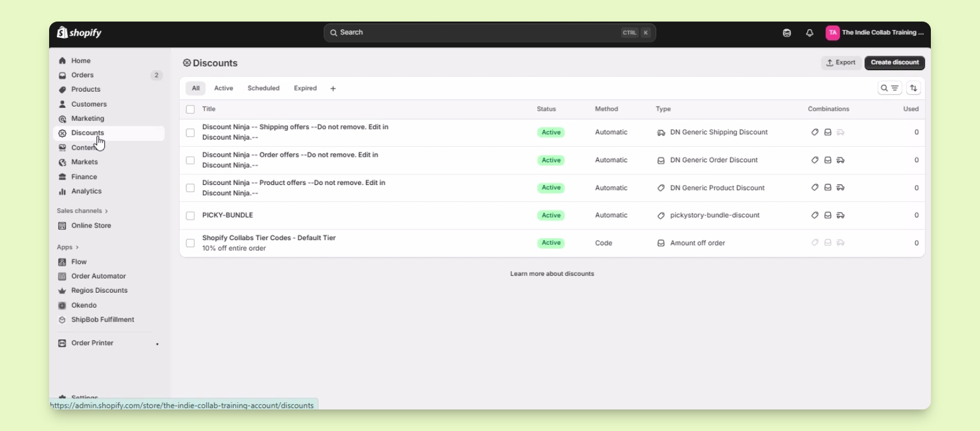Click the Discounts page heading icon

coord(187,63)
